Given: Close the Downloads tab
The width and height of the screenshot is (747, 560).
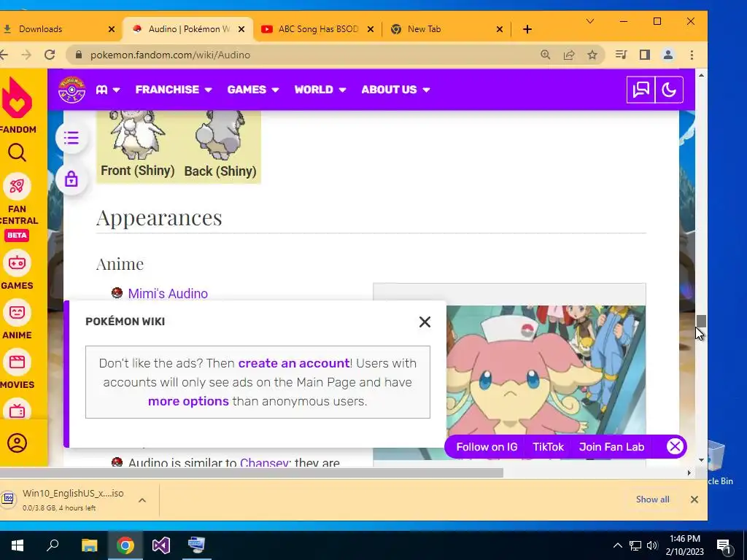Looking at the screenshot, I should (x=112, y=29).
